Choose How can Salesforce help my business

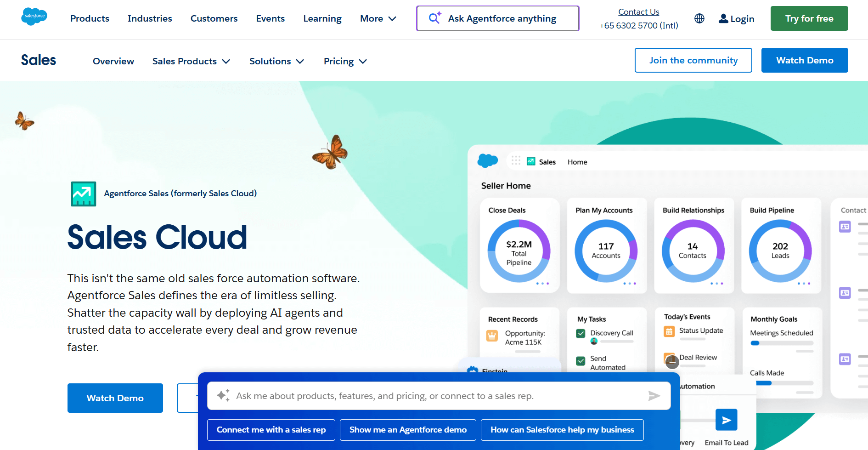[x=562, y=430]
